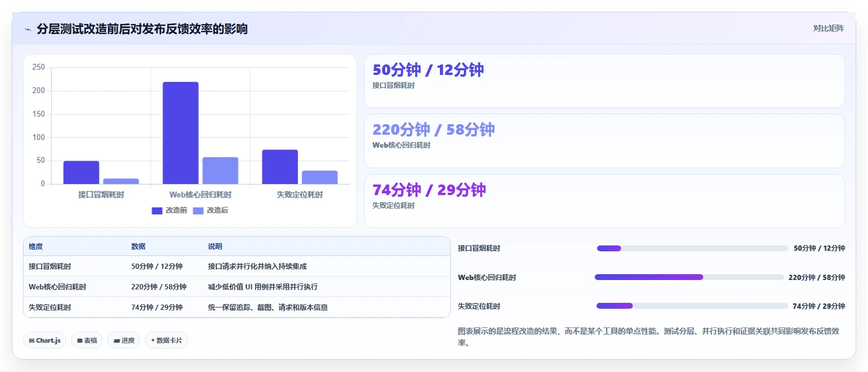Click description 接口请求并行化并纳入持续集成
The image size is (868, 372).
pos(257,267)
